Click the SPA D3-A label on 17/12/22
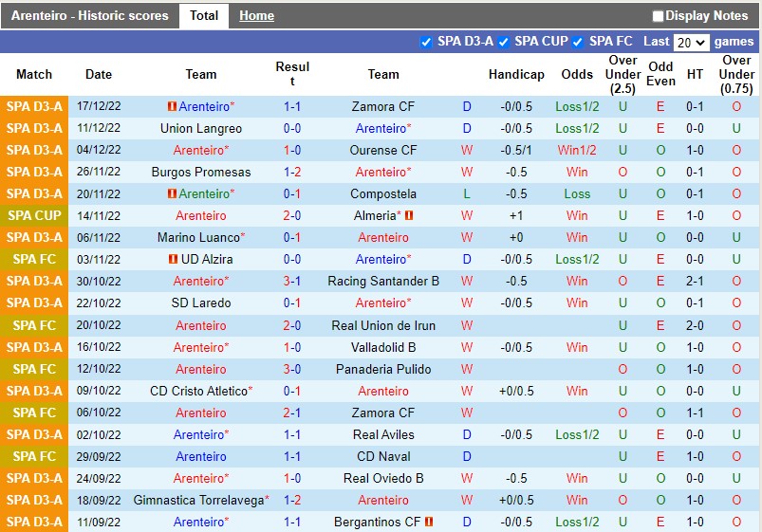Screen dimensions: 762x532 tap(34, 106)
